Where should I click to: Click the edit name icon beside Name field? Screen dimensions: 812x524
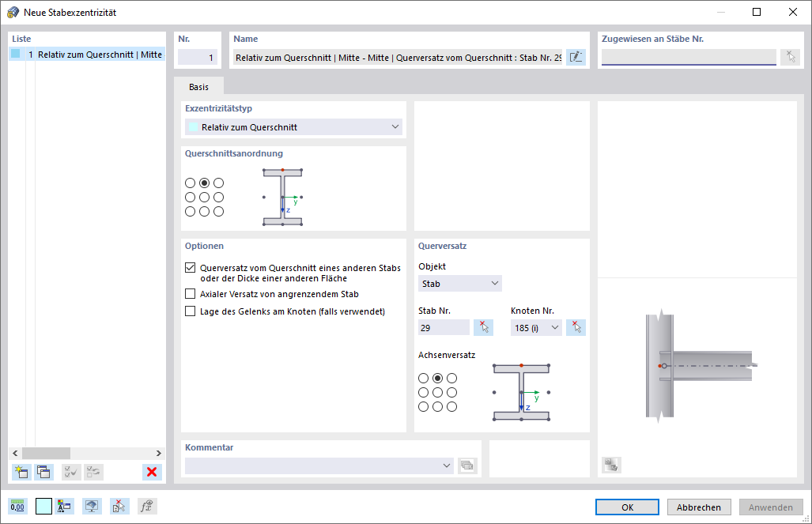(x=576, y=58)
